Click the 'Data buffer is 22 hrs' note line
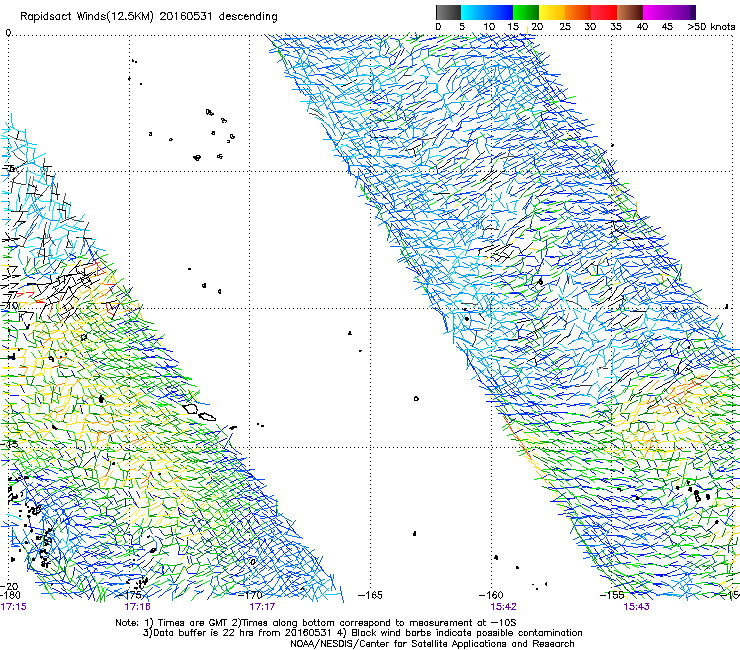Image resolution: width=740 pixels, height=650 pixels. click(362, 633)
